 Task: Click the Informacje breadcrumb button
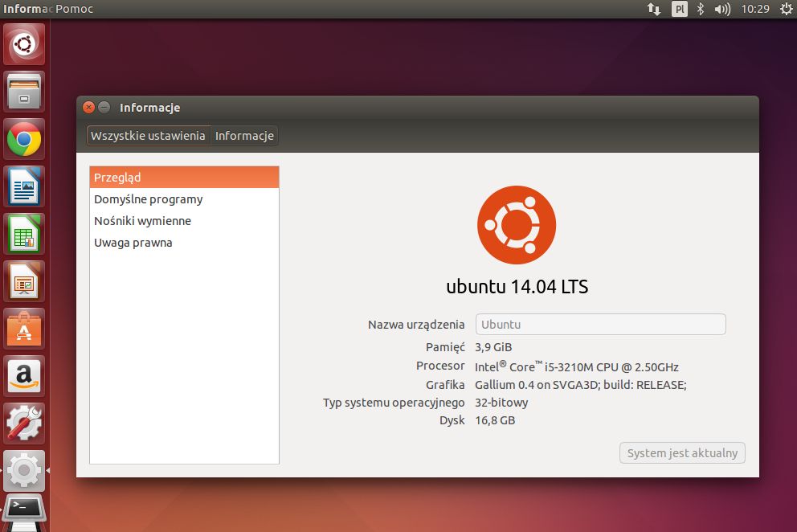click(x=244, y=136)
